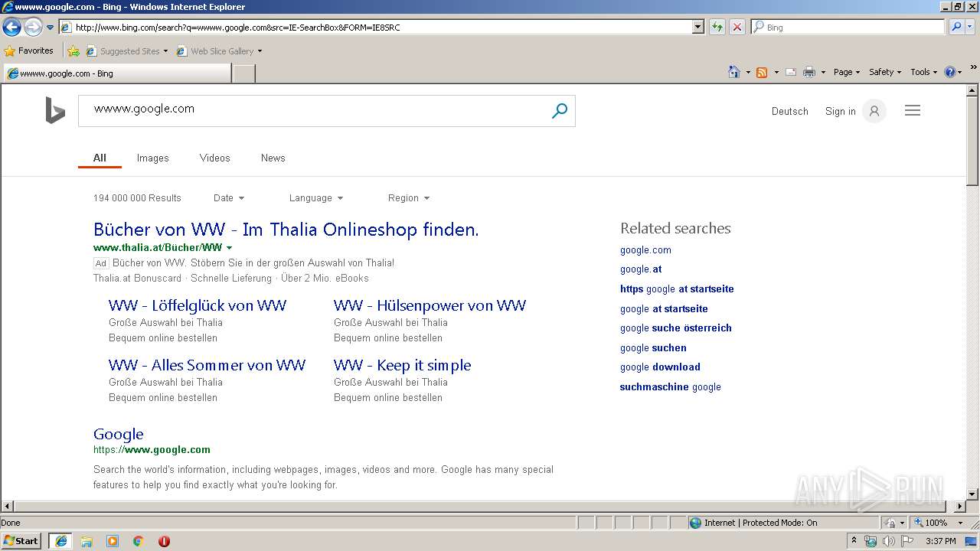This screenshot has width=980, height=551.
Task: Open the Tools menu
Action: (x=923, y=72)
